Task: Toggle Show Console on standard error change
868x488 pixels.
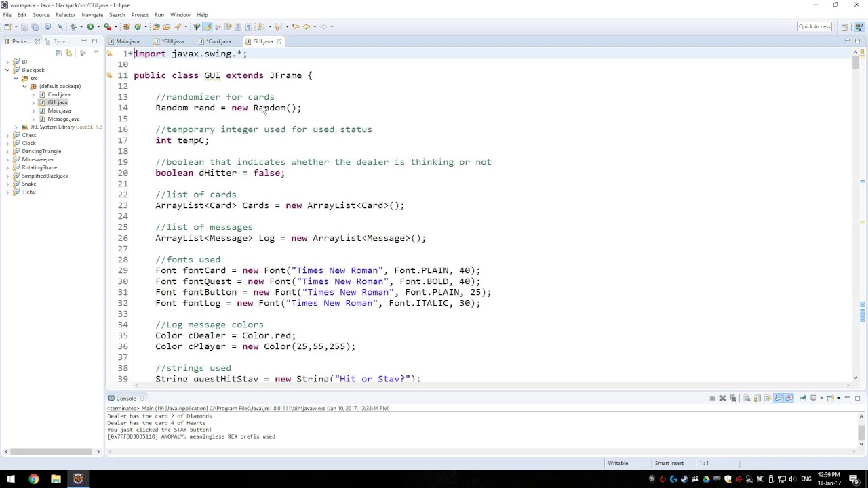Action: click(x=789, y=398)
